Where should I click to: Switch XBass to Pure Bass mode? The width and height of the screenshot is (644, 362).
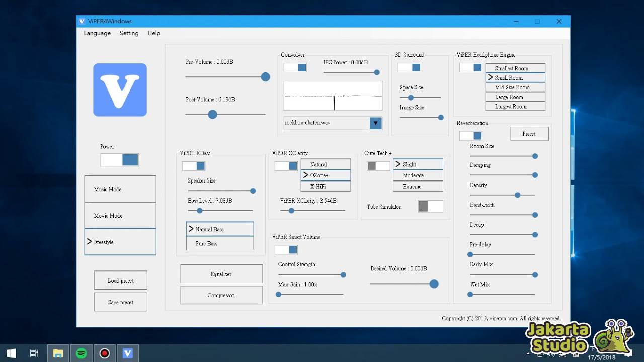tap(219, 243)
